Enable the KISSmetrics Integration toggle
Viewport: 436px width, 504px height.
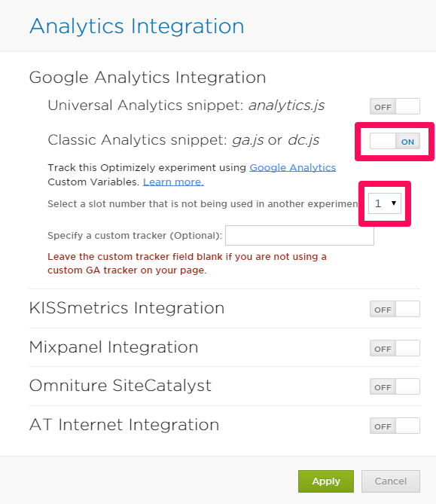395,309
